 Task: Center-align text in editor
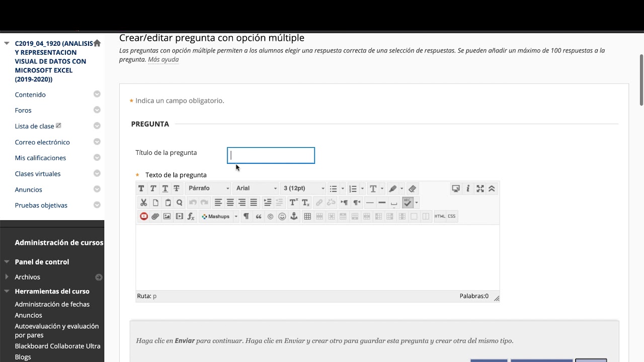(230, 203)
